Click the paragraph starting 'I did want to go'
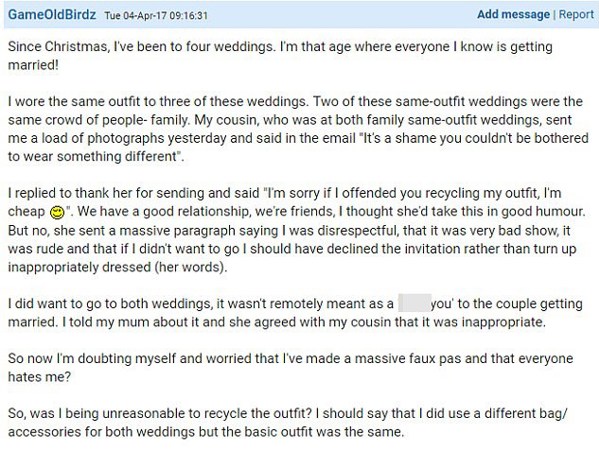 pyautogui.click(x=295, y=312)
